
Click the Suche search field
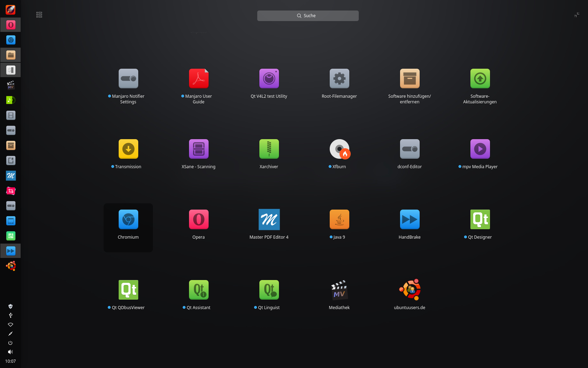pyautogui.click(x=308, y=16)
